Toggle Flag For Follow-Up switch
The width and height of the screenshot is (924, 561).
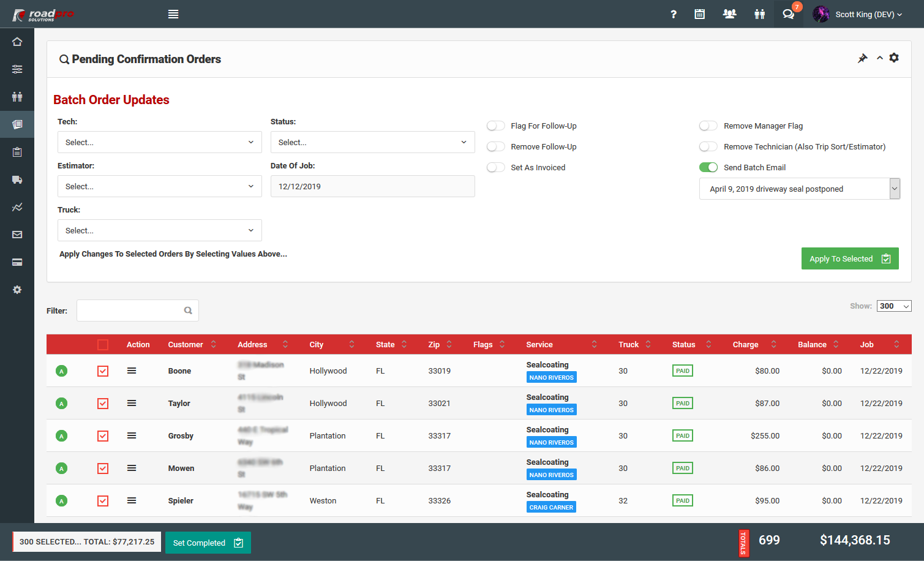pos(496,126)
